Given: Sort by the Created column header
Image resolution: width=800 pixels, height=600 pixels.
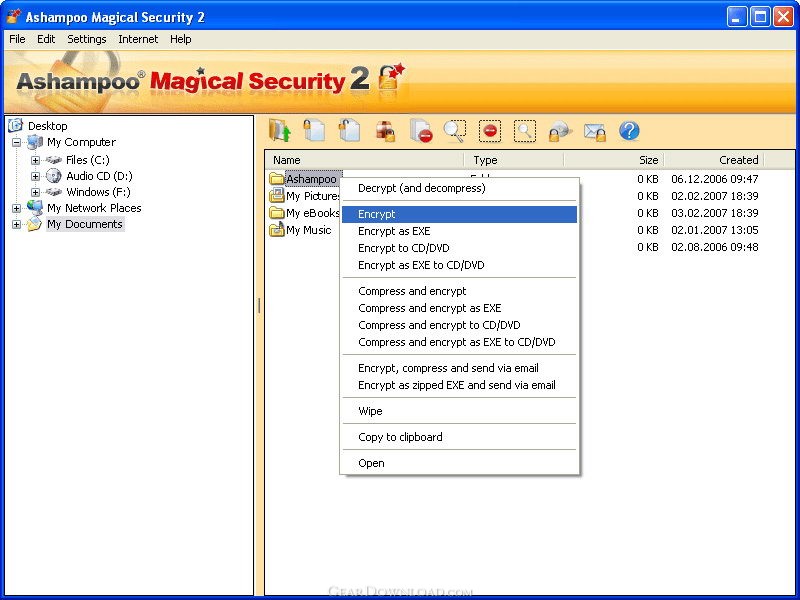Looking at the screenshot, I should point(714,160).
